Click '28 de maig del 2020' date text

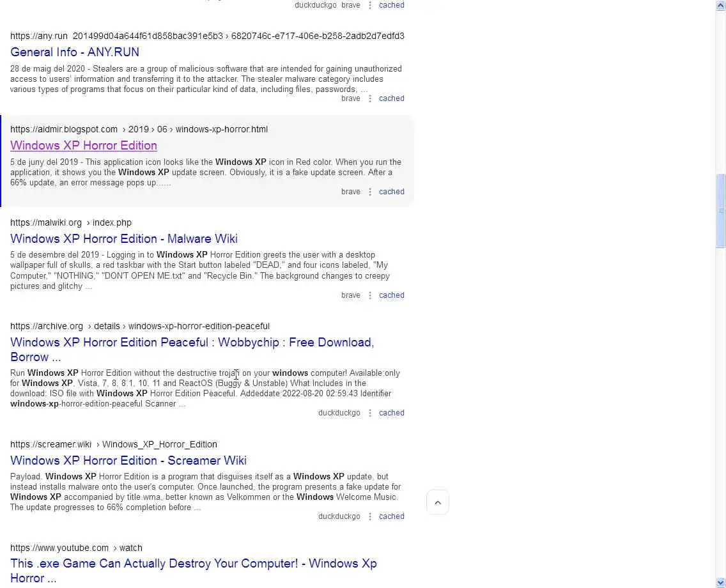(48, 68)
